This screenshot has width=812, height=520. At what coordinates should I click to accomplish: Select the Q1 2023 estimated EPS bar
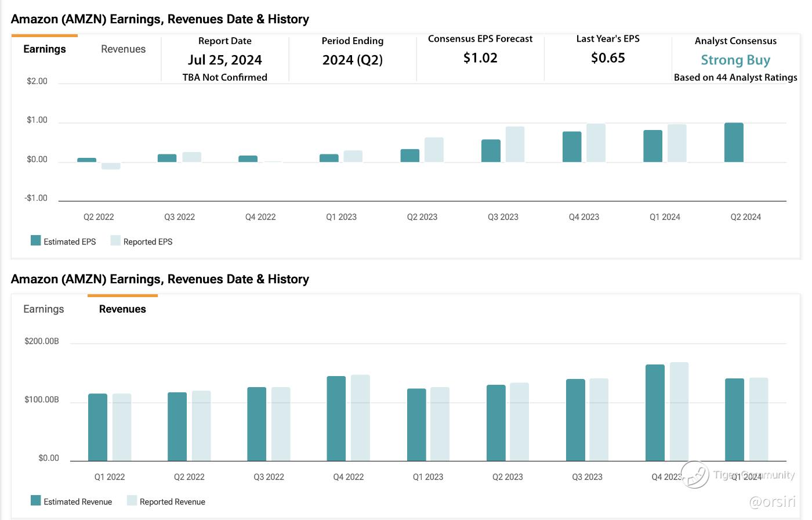click(x=329, y=158)
